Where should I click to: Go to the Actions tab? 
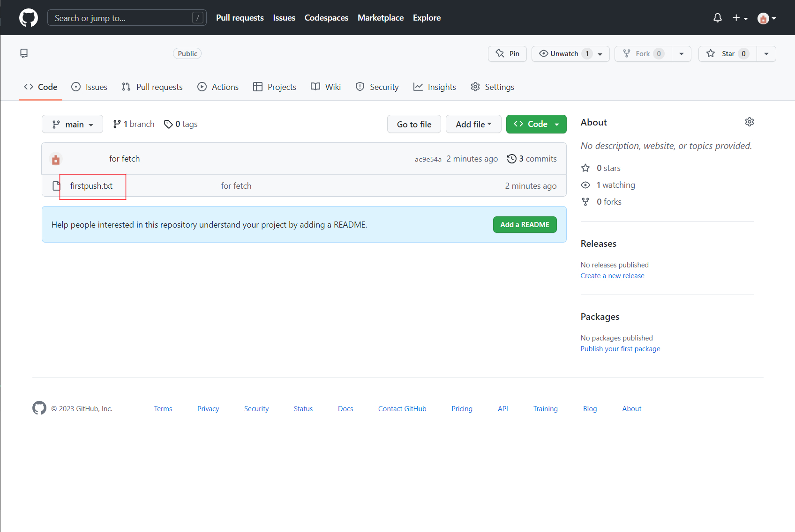pos(218,87)
